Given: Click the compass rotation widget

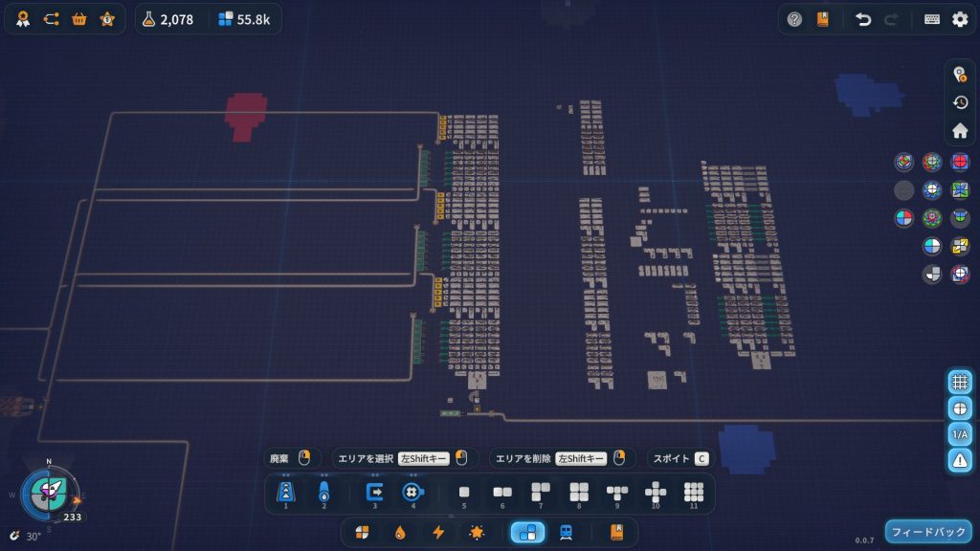Looking at the screenshot, I should (48, 491).
